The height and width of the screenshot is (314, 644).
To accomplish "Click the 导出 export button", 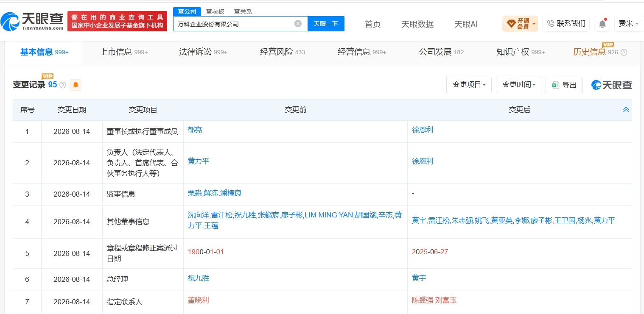I will 564,85.
